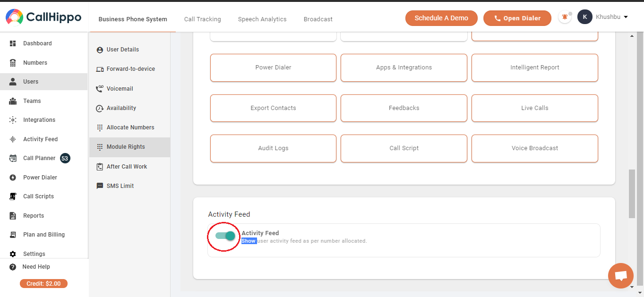
Task: Click the Numbers building icon
Action: click(13, 63)
